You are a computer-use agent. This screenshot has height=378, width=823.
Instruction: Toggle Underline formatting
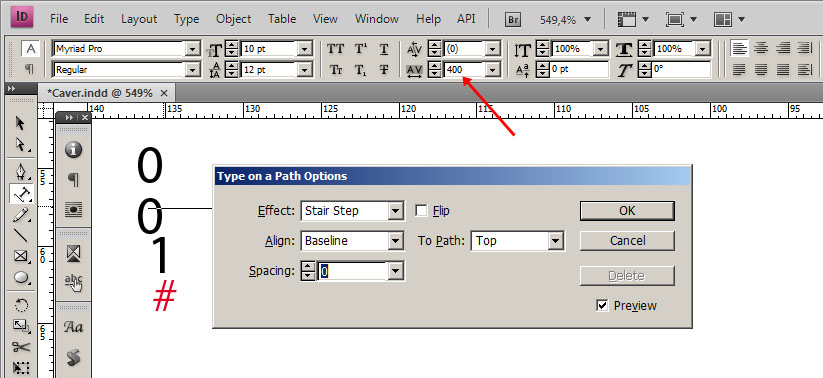384,49
